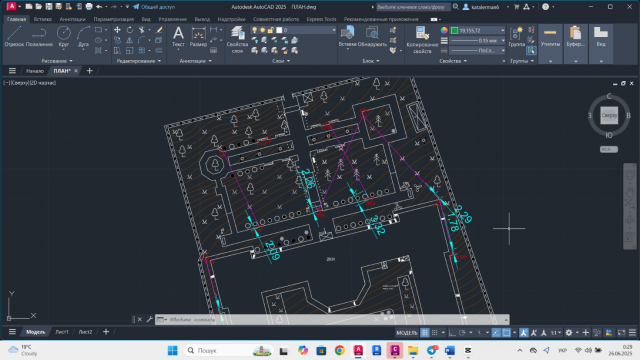The height and width of the screenshot is (360, 640).
Task: Toggle grid display in status bar
Action: (x=425, y=333)
